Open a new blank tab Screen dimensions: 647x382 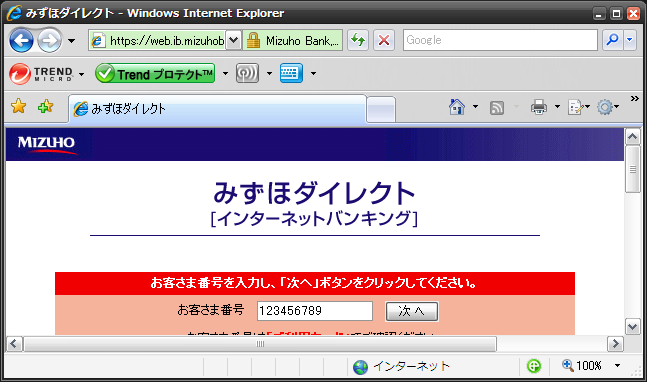(x=381, y=110)
